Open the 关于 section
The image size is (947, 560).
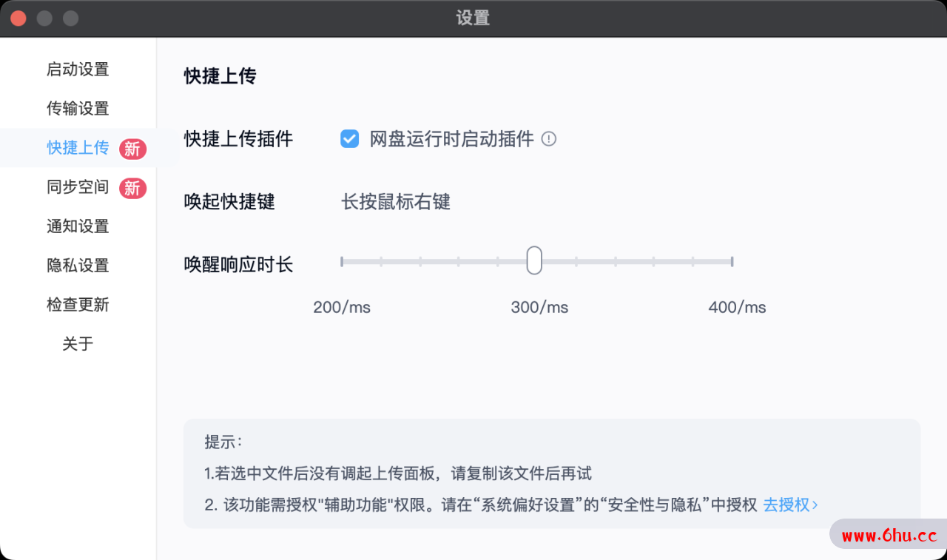coord(78,344)
